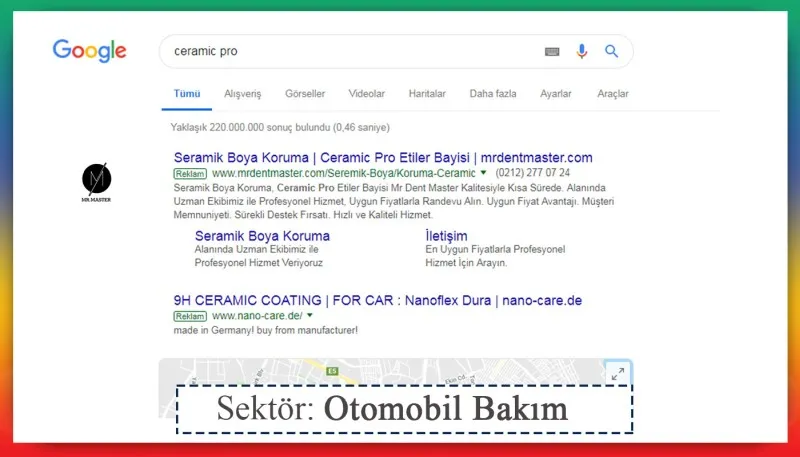Click the www.nano-care.de/ URL
Image resolution: width=800 pixels, height=457 pixels.
point(257,316)
